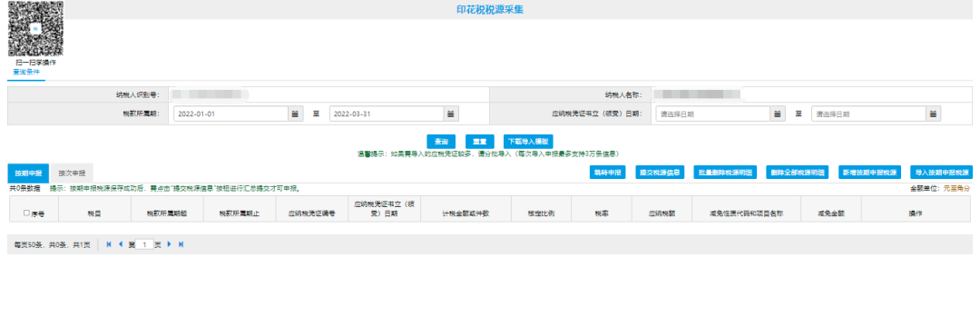Go to next page arrow
Image resolution: width=980 pixels, height=327 pixels.
(170, 244)
